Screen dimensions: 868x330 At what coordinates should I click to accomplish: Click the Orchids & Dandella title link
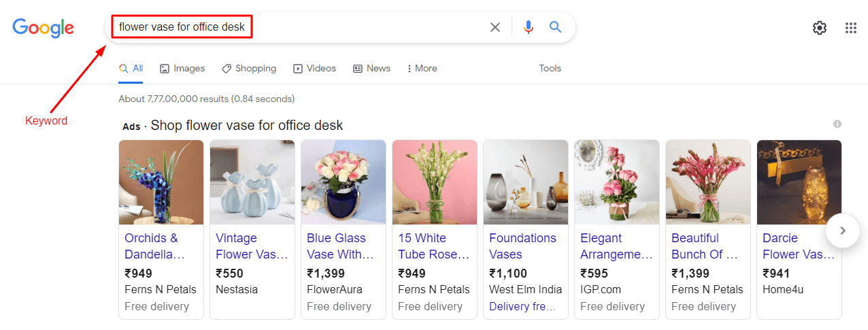[x=155, y=246]
